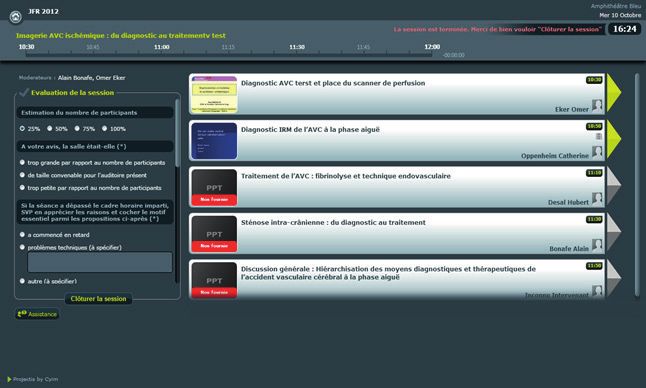
Task: Choose 100% participant estimate
Action: coord(104,129)
